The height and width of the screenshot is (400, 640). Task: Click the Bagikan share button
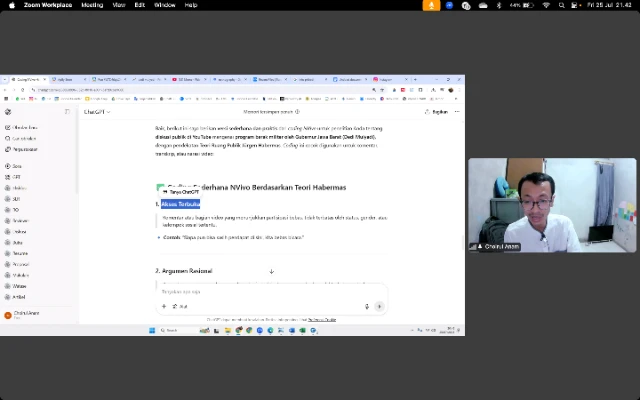436,112
